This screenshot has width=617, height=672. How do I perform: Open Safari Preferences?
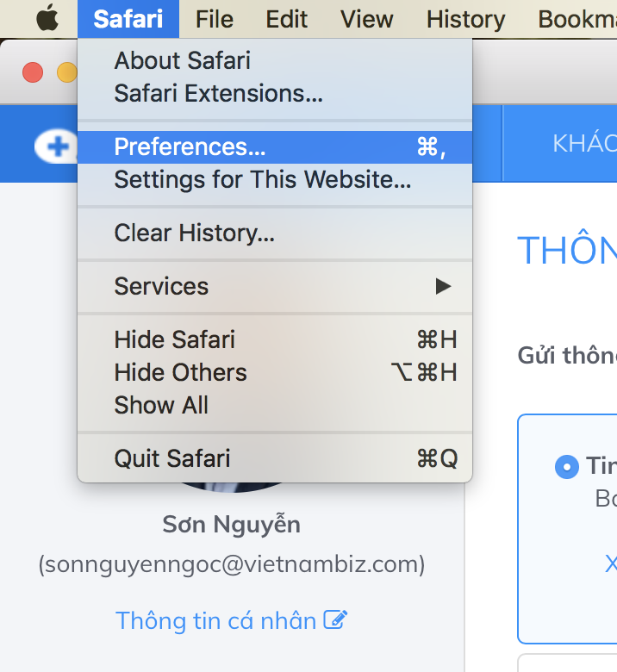[x=190, y=146]
